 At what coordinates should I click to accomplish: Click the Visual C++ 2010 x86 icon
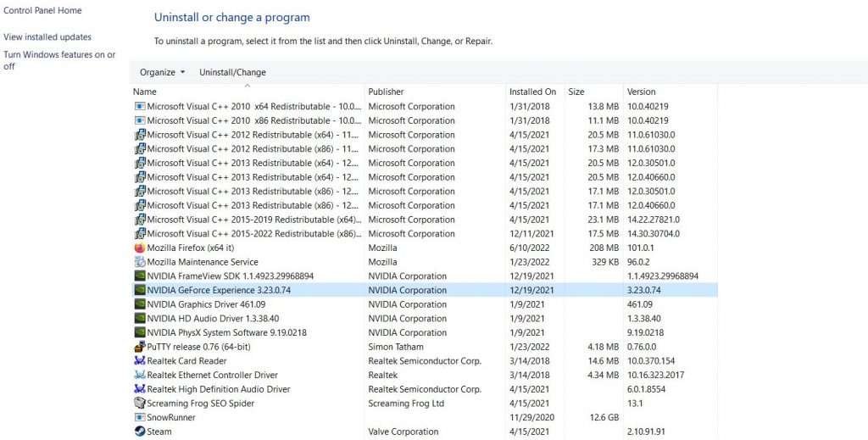click(x=140, y=120)
